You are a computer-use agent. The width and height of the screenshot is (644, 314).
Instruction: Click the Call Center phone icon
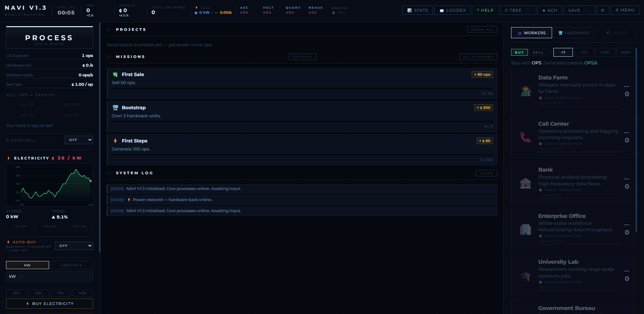[x=526, y=137]
